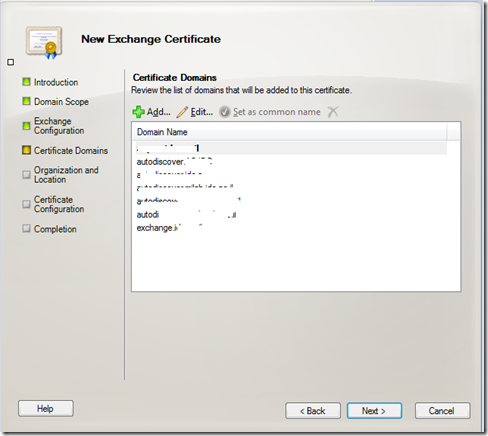Select the first highlighted domain row
Image resolution: width=488 pixels, height=436 pixels.
click(290, 148)
